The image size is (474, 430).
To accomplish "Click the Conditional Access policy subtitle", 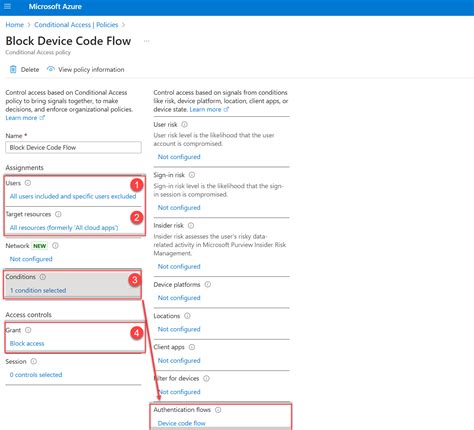I will [x=38, y=52].
